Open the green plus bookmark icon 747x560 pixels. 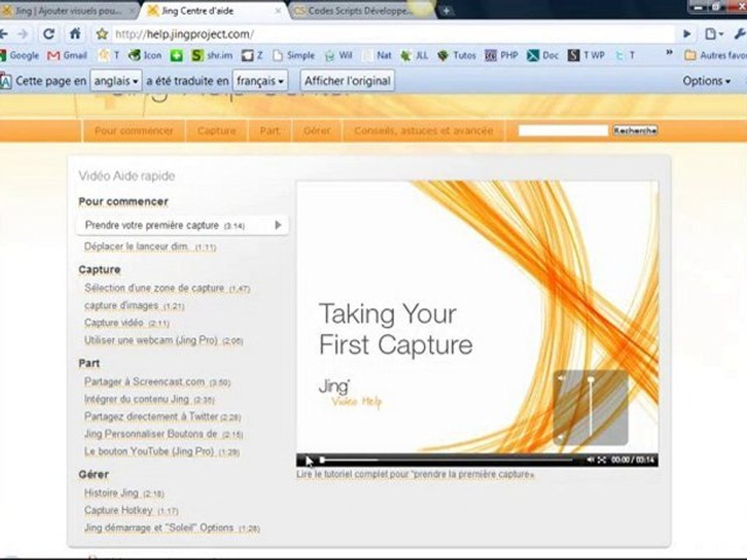click(x=177, y=56)
